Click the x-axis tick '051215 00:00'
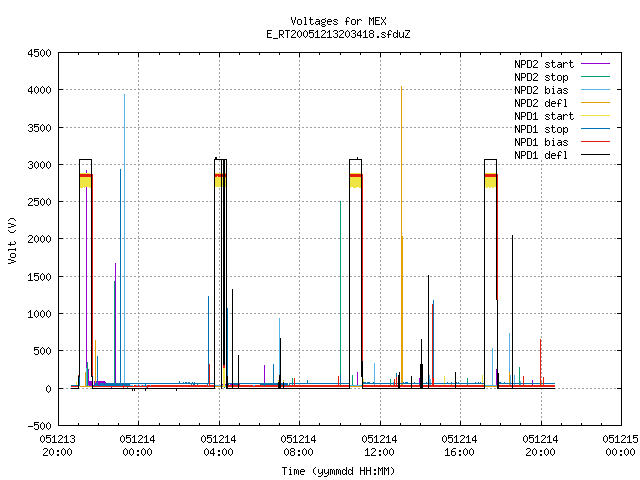640x480 pixels. pyautogui.click(x=620, y=446)
